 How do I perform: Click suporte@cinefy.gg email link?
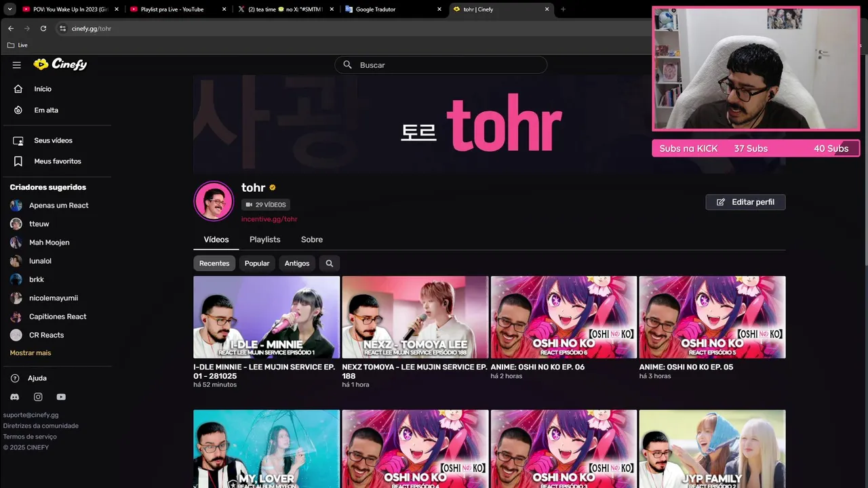click(31, 415)
